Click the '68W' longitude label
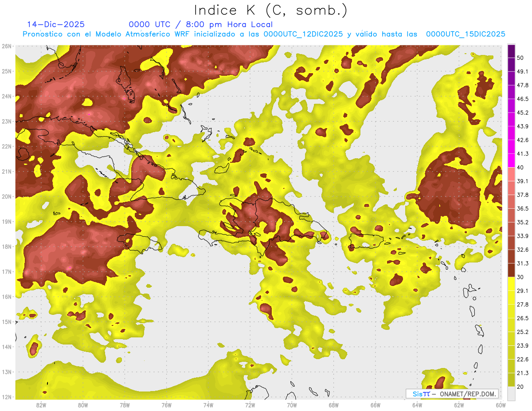 tap(334, 405)
